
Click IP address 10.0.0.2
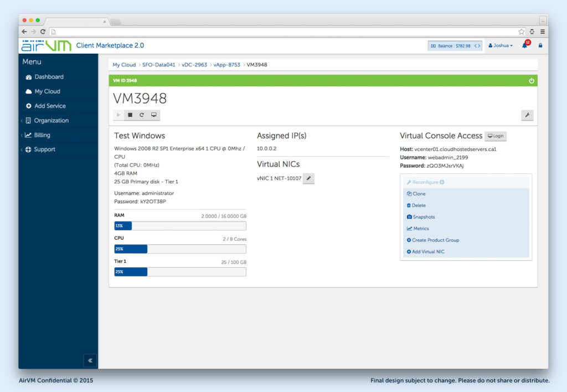click(266, 148)
